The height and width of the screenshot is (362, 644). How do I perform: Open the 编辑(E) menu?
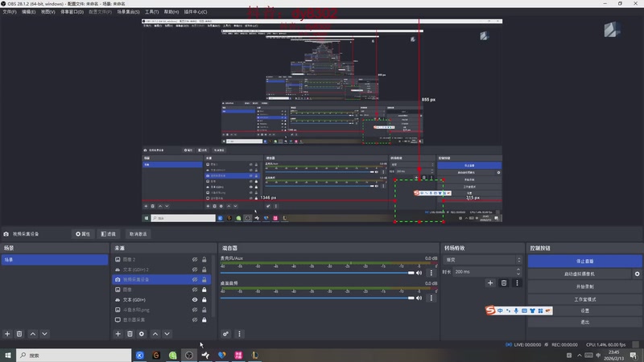click(28, 12)
